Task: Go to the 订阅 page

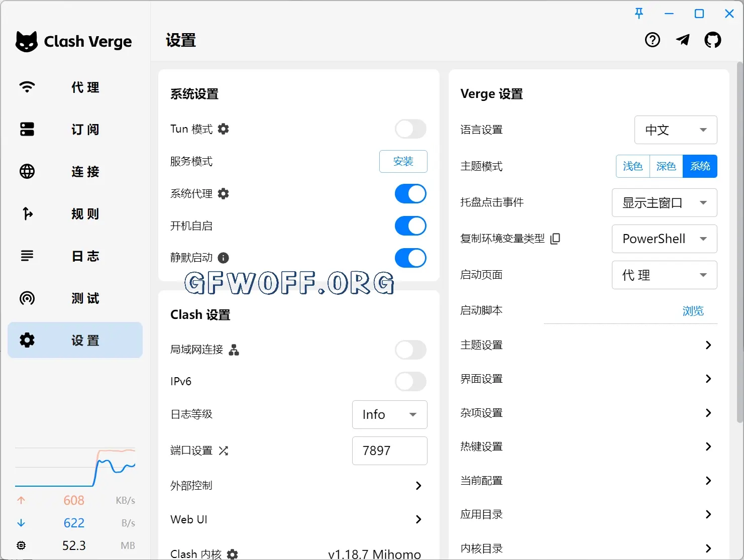Action: tap(75, 129)
